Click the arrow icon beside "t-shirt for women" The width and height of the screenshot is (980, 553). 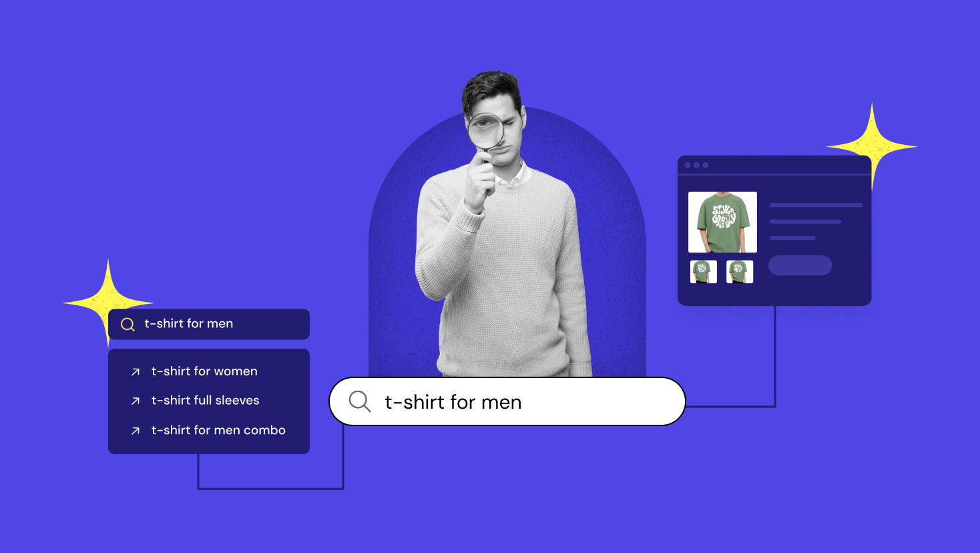136,372
